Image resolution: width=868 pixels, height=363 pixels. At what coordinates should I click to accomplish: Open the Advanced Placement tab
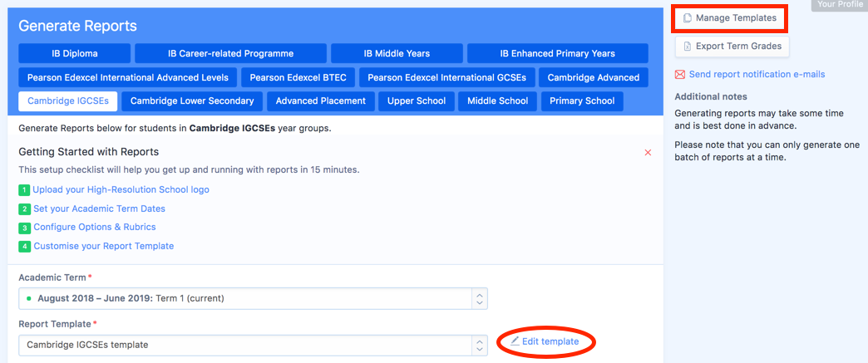(321, 101)
